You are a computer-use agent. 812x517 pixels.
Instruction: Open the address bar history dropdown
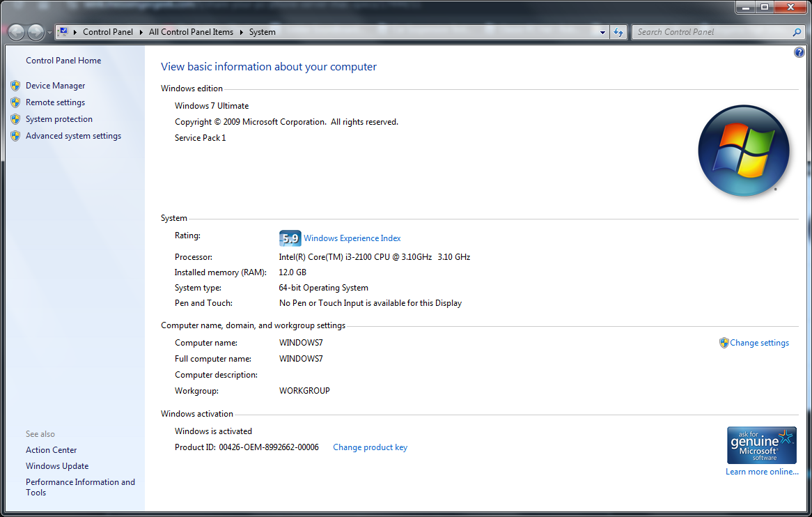602,32
